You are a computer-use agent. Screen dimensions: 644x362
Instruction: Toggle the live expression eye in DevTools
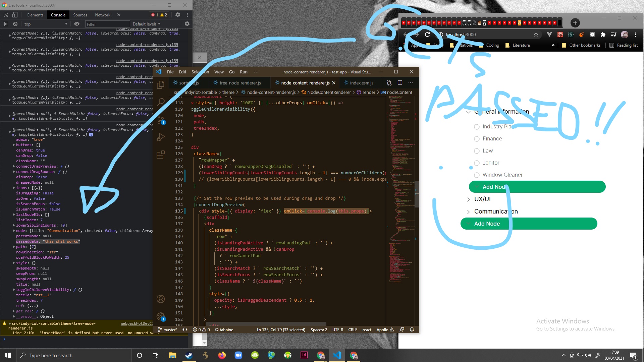(77, 24)
